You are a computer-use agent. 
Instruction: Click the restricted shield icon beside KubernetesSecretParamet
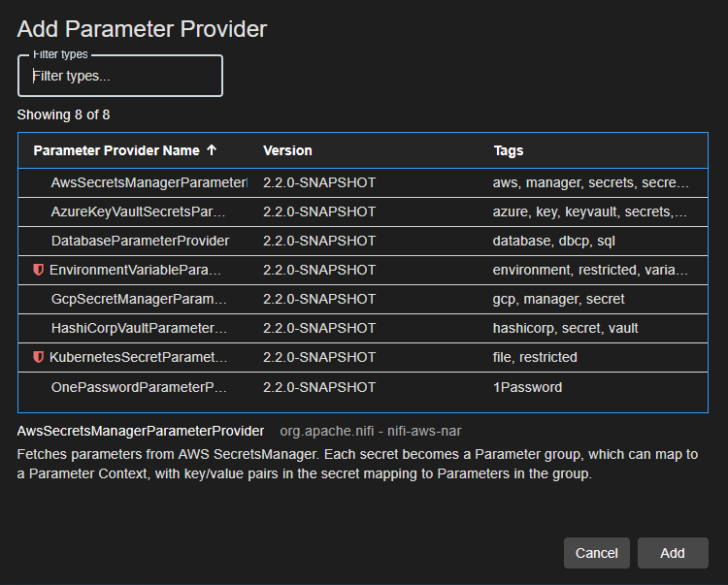point(39,357)
